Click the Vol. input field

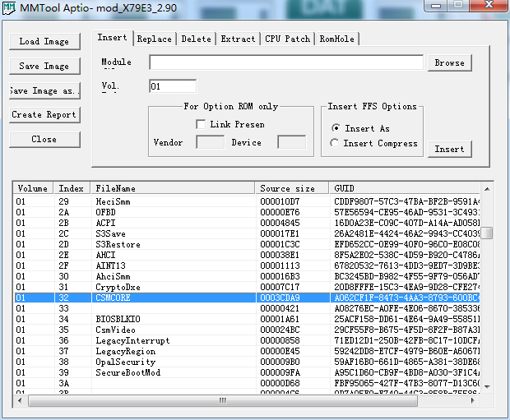173,86
